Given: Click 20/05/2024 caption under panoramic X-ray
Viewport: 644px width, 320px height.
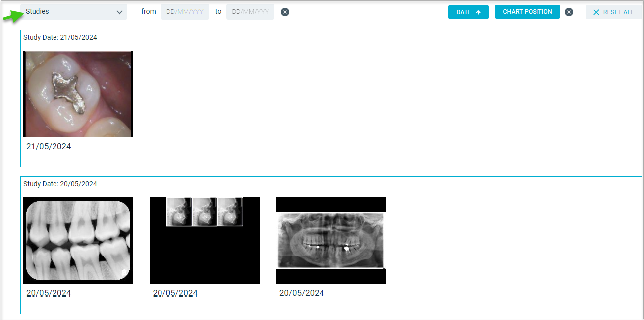Looking at the screenshot, I should [x=302, y=293].
